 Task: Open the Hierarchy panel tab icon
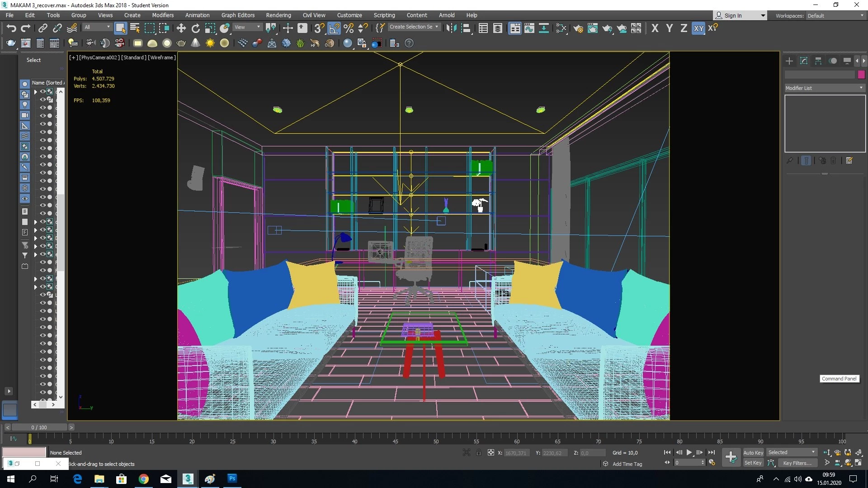coord(818,61)
